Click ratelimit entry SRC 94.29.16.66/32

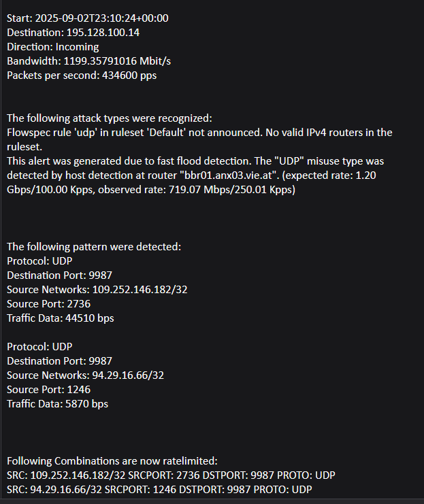coord(159,490)
